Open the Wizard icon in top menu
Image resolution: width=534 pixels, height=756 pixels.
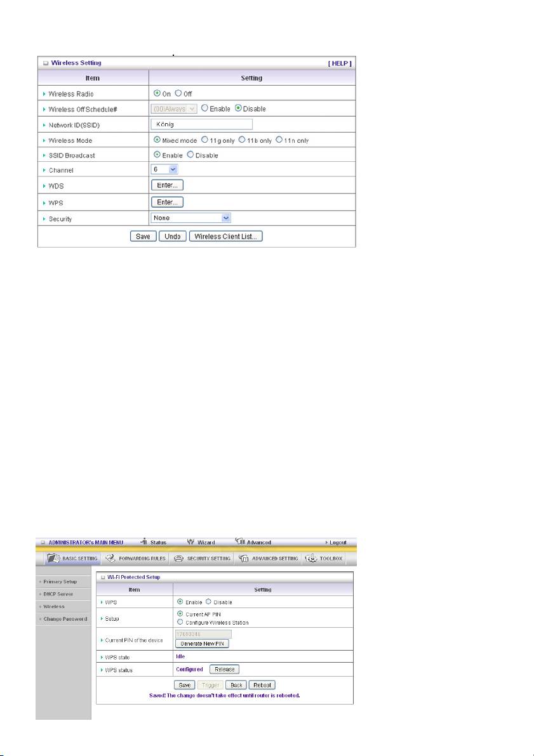190,542
